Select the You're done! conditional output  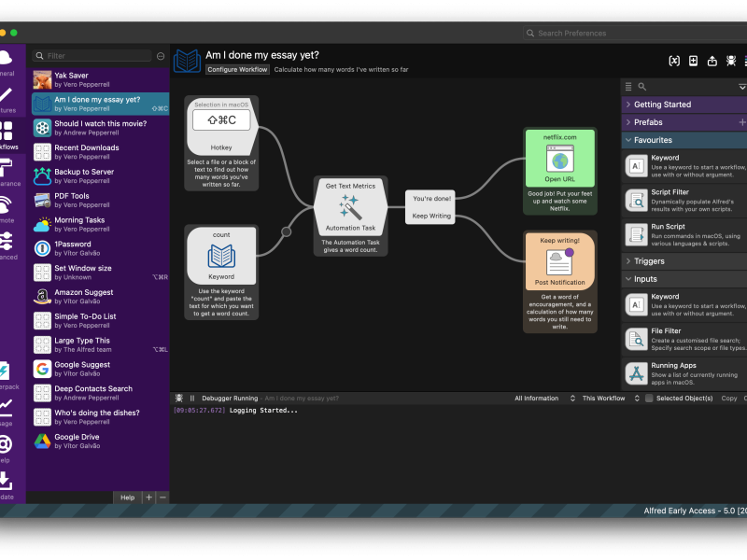[x=431, y=199]
